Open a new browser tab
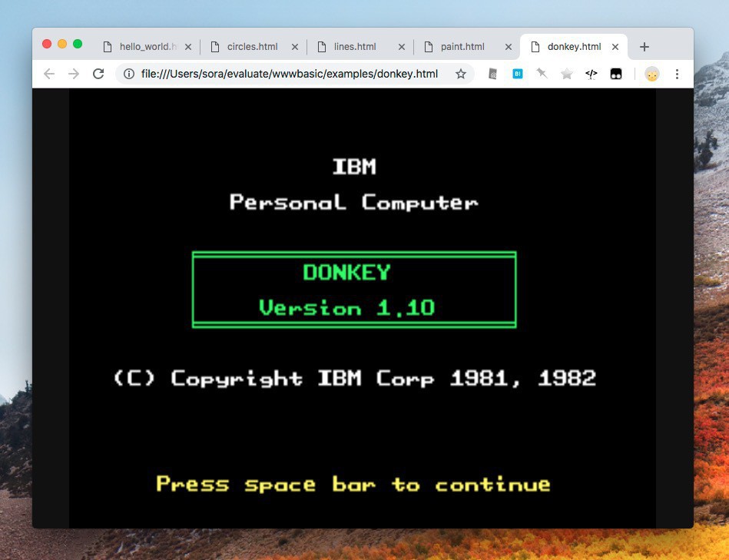The width and height of the screenshot is (729, 560). (645, 47)
